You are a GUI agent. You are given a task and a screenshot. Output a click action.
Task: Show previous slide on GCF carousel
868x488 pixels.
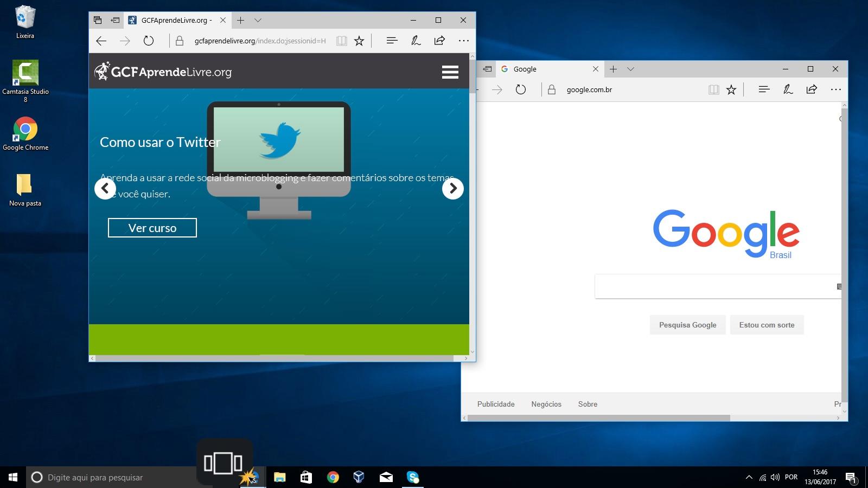coord(105,189)
